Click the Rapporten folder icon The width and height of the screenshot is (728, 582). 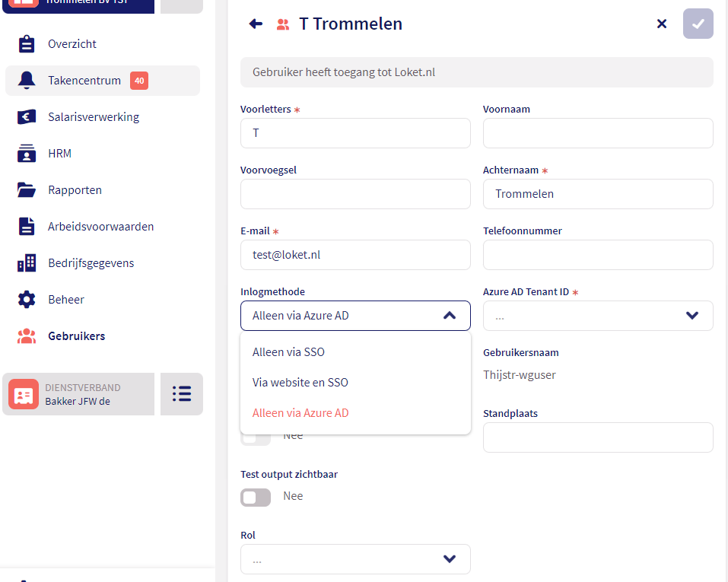click(27, 190)
